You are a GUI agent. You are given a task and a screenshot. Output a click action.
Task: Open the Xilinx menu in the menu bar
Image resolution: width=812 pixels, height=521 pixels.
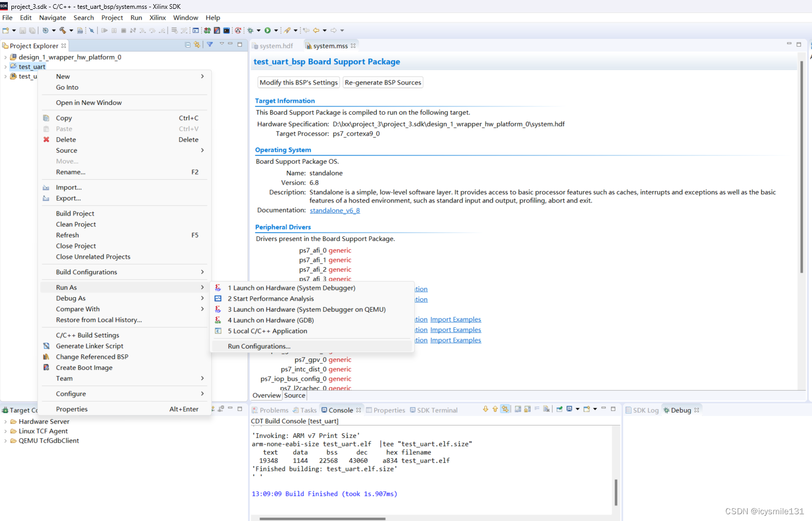157,18
